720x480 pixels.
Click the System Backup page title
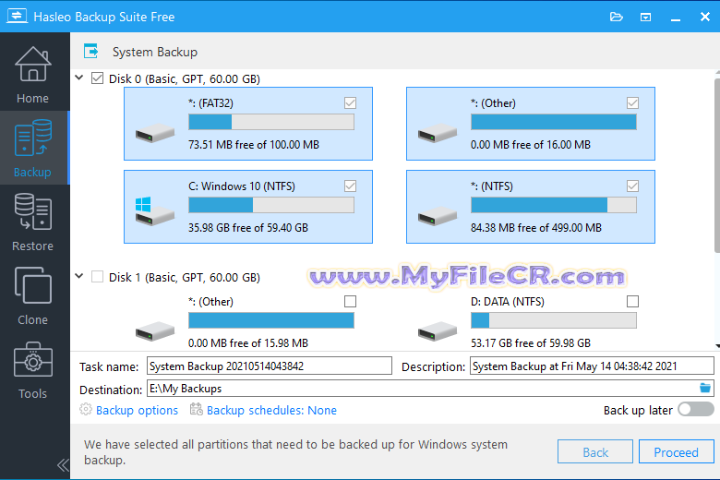(155, 52)
